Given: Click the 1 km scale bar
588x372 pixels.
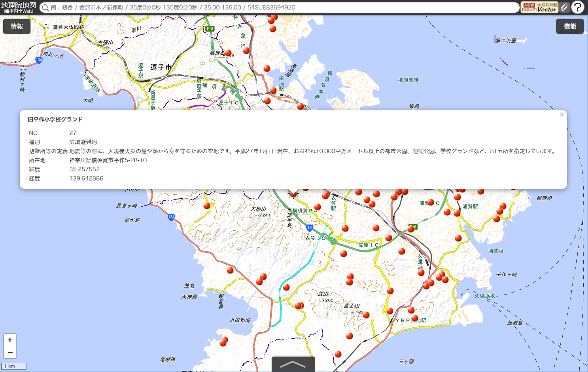Looking at the screenshot, I should click(x=14, y=366).
